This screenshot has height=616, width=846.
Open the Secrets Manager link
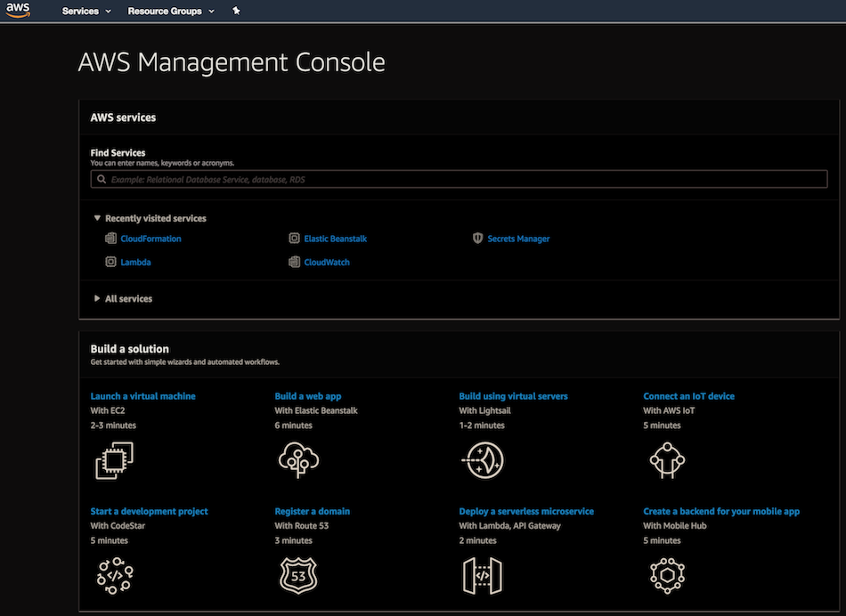point(518,239)
